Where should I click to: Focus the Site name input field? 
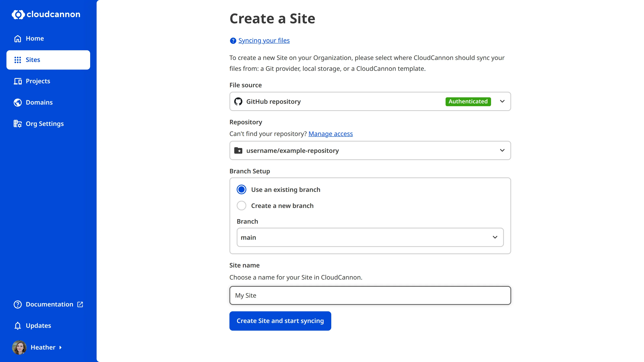click(370, 296)
